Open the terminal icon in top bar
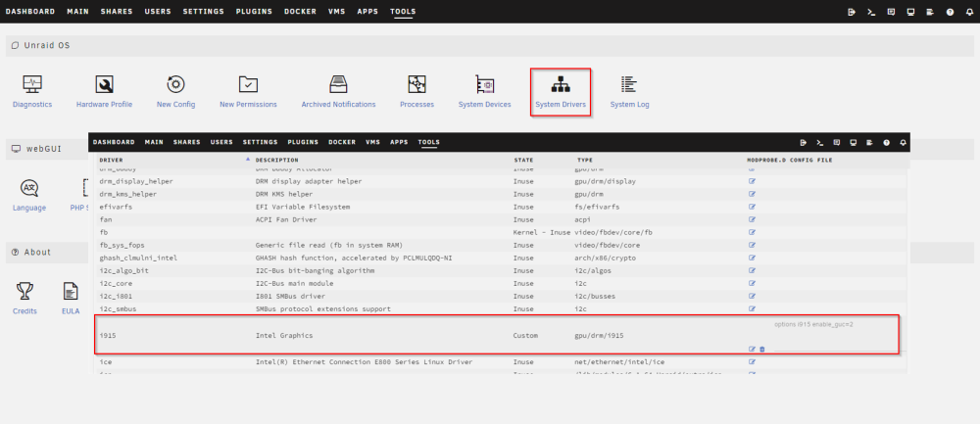 click(870, 12)
